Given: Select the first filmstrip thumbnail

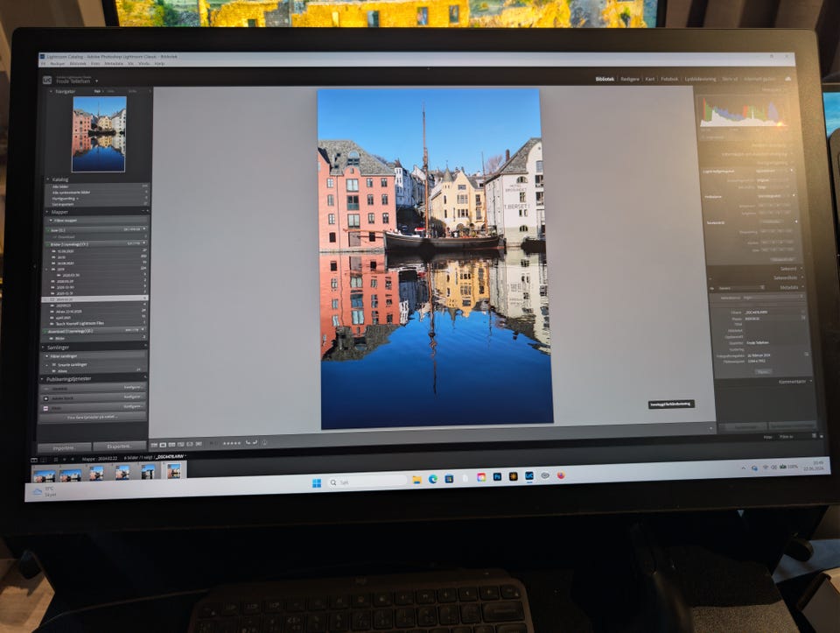Looking at the screenshot, I should 44,475.
